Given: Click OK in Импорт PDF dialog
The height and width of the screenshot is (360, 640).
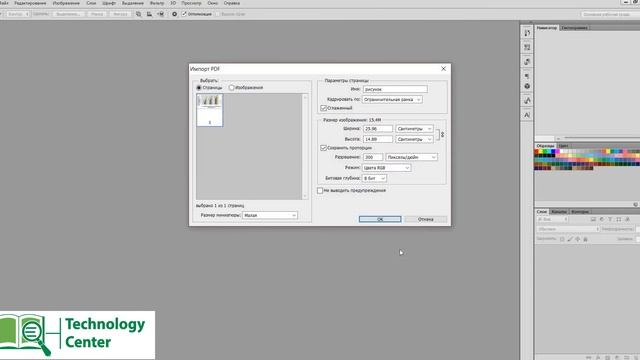Looking at the screenshot, I should [x=380, y=219].
